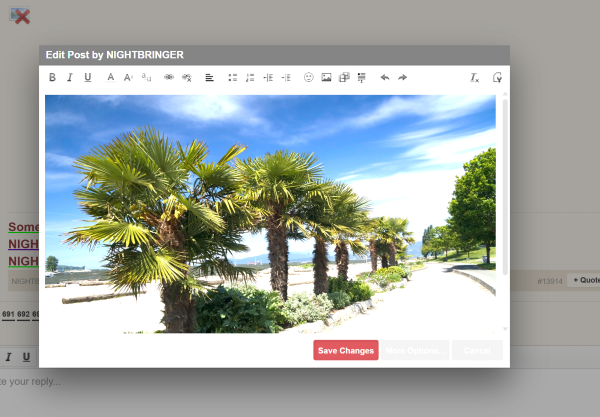This screenshot has width=600, height=417.
Task: Open the text color picker
Action: click(111, 77)
